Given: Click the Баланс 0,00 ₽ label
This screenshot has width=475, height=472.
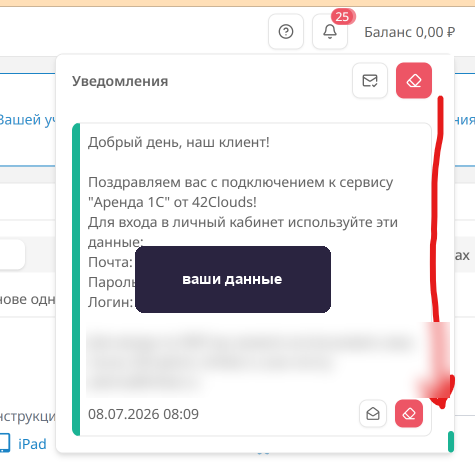Looking at the screenshot, I should [409, 32].
